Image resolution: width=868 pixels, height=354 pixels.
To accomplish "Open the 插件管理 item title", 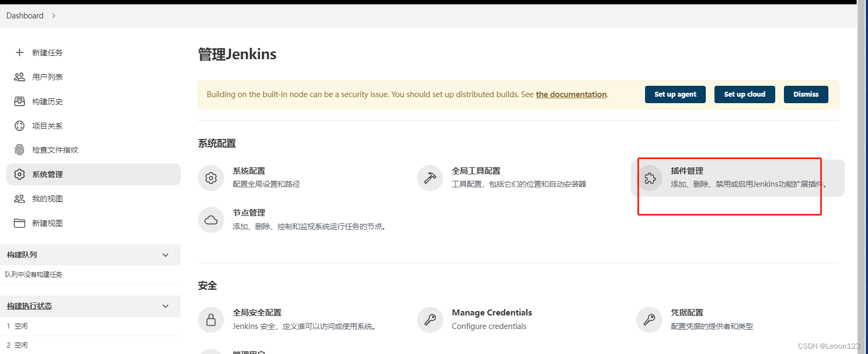I will coord(687,171).
